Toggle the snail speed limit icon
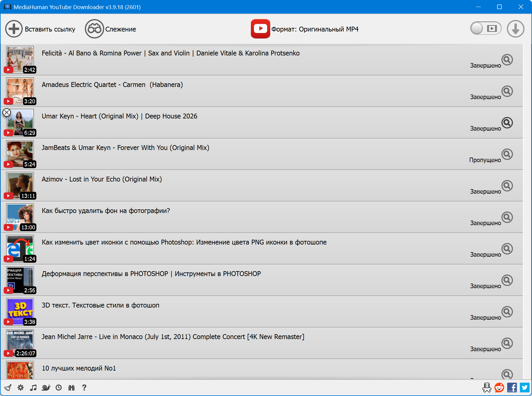 click(x=46, y=388)
